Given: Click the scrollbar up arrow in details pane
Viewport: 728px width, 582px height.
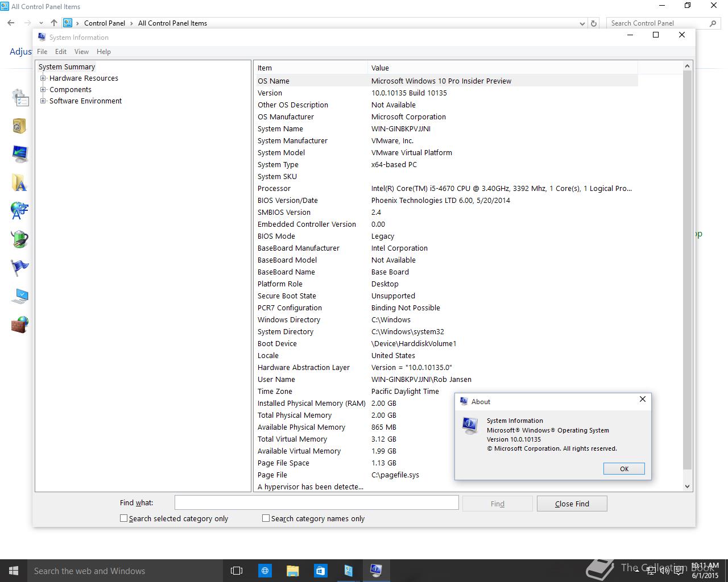Looking at the screenshot, I should pyautogui.click(x=687, y=65).
